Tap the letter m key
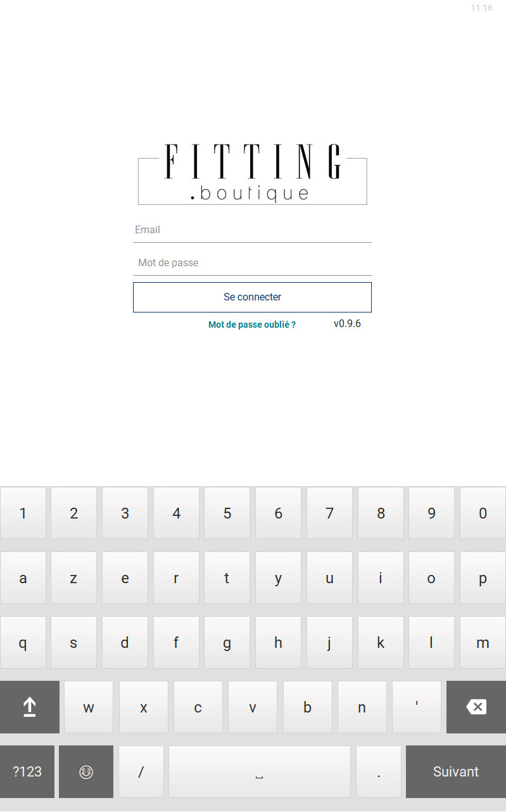The height and width of the screenshot is (812, 506). (483, 643)
